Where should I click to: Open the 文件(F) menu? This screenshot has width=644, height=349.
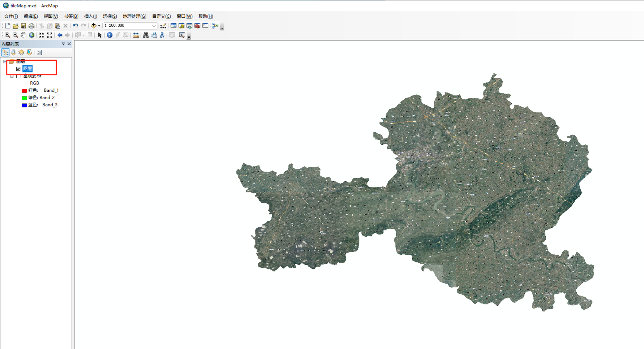(x=11, y=16)
